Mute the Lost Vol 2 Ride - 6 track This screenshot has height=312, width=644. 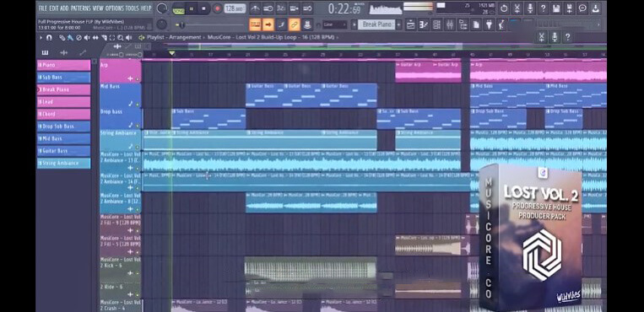[138, 295]
